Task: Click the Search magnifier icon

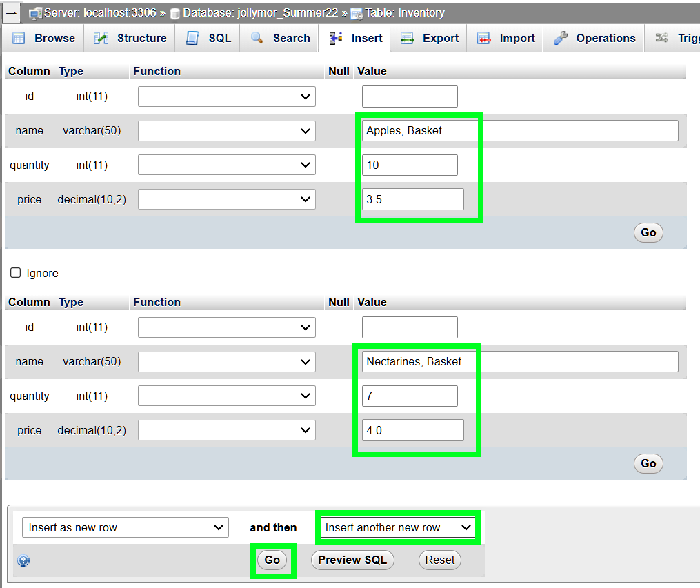Action: (x=257, y=38)
